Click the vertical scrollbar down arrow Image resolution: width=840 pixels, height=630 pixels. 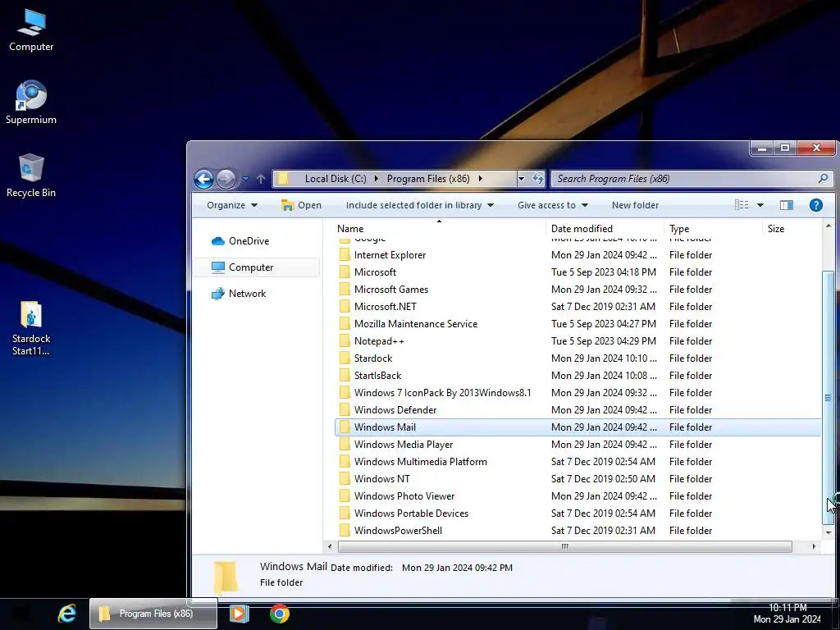[x=829, y=532]
